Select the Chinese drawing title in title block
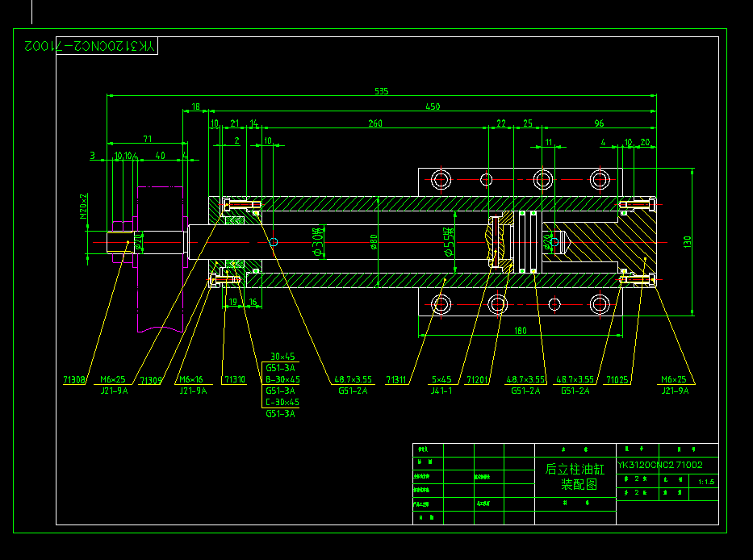753x560 pixels. (574, 476)
